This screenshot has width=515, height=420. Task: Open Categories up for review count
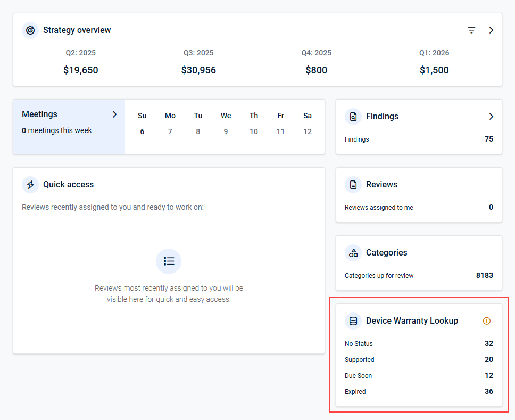pos(419,275)
